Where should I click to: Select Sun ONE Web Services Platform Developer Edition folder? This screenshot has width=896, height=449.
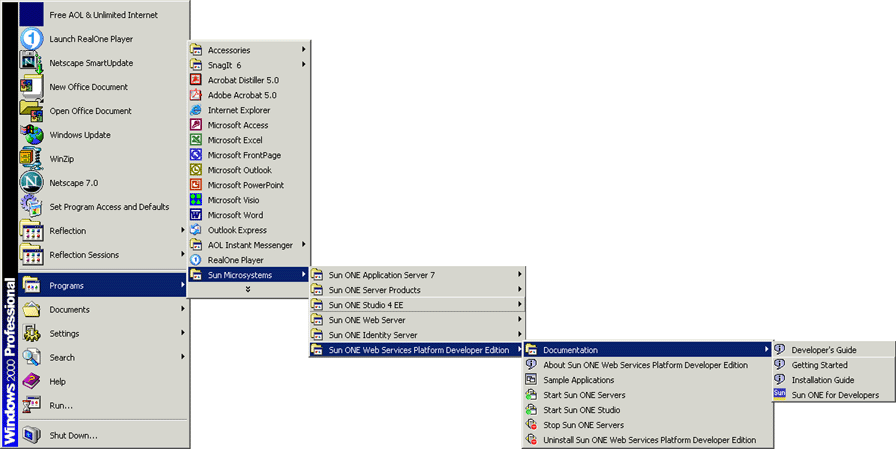tap(417, 350)
